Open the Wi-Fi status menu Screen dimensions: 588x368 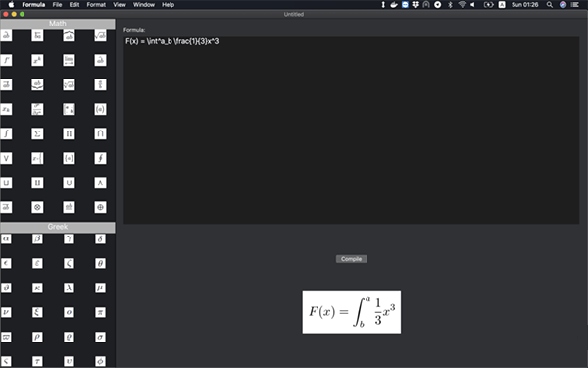[x=462, y=5]
